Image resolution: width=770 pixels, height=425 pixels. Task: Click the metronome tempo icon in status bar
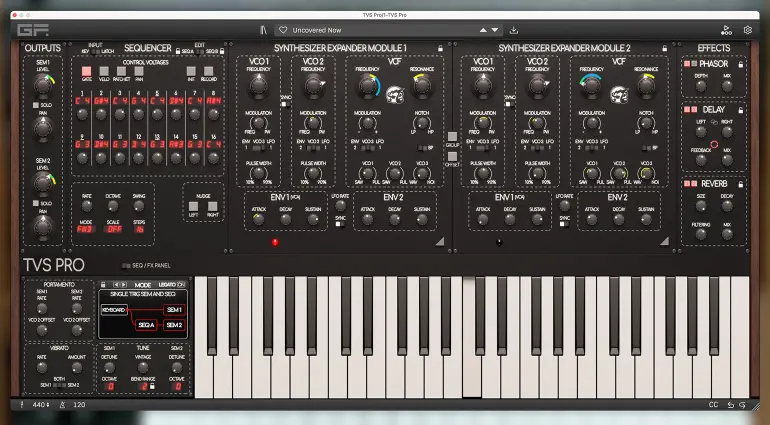(63, 405)
